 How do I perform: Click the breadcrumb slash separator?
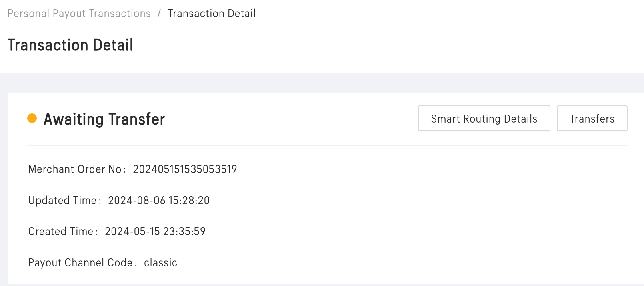click(x=159, y=14)
